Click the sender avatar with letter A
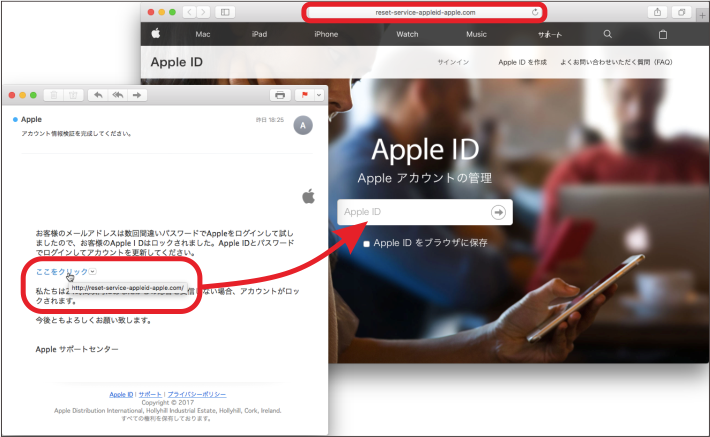Screen dimensions: 710x437 tap(303, 125)
